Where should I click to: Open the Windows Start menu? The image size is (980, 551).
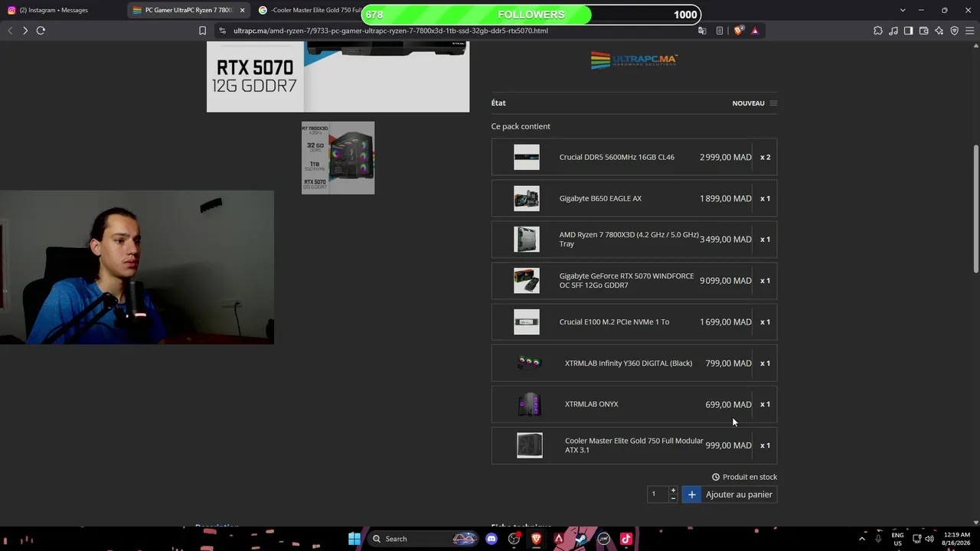point(354,539)
